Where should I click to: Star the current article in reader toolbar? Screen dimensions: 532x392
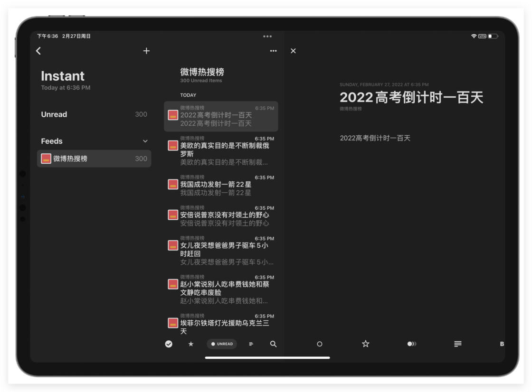coord(365,344)
